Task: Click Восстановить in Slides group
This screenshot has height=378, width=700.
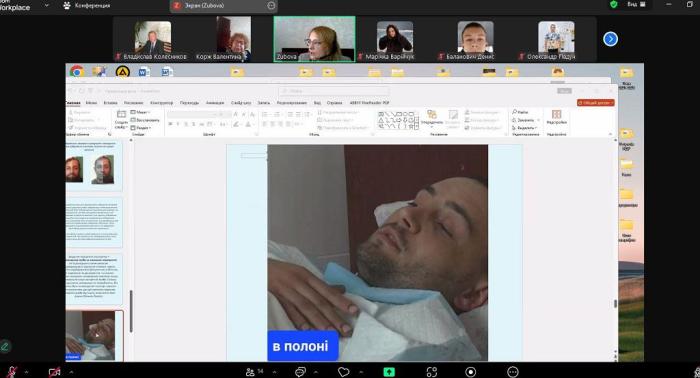Action: [x=145, y=120]
